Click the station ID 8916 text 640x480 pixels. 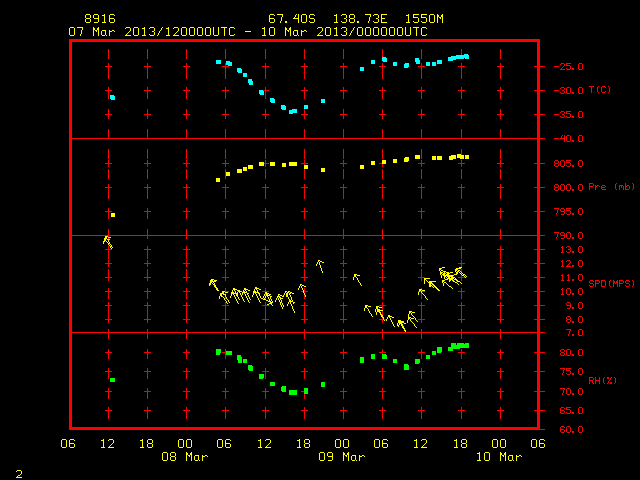(x=100, y=19)
